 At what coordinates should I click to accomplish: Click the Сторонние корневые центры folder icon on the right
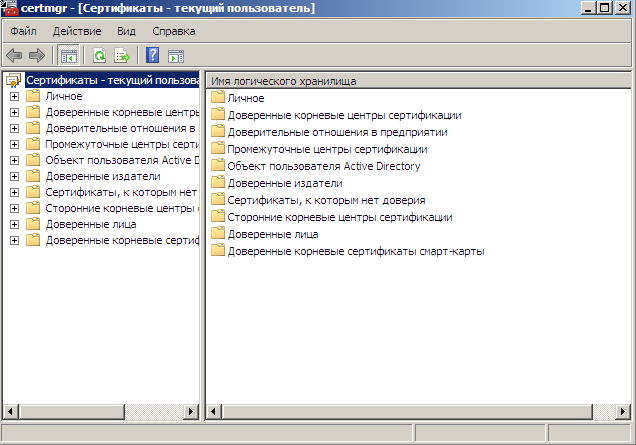coord(218,217)
